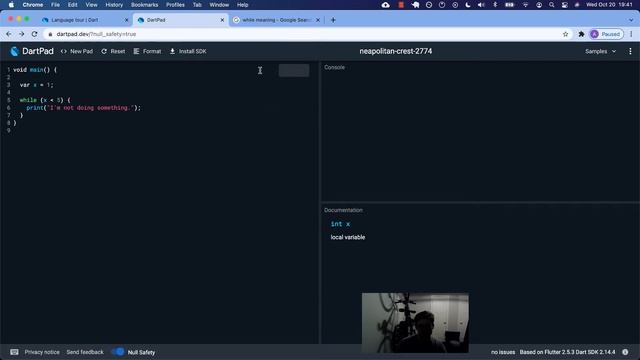Image resolution: width=640 pixels, height=360 pixels.
Task: Open the Chrome menu in the menu bar
Action: [x=33, y=5]
